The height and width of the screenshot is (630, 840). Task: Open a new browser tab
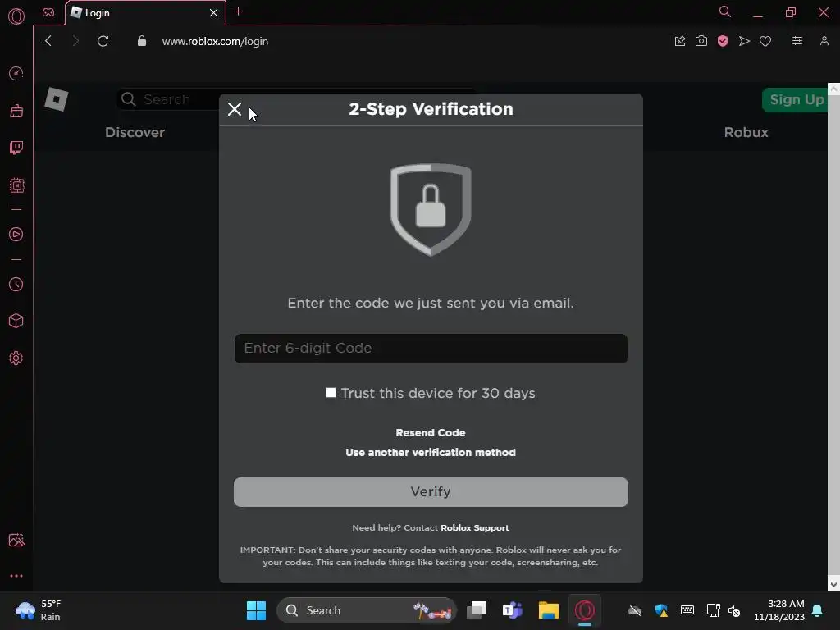click(x=239, y=11)
